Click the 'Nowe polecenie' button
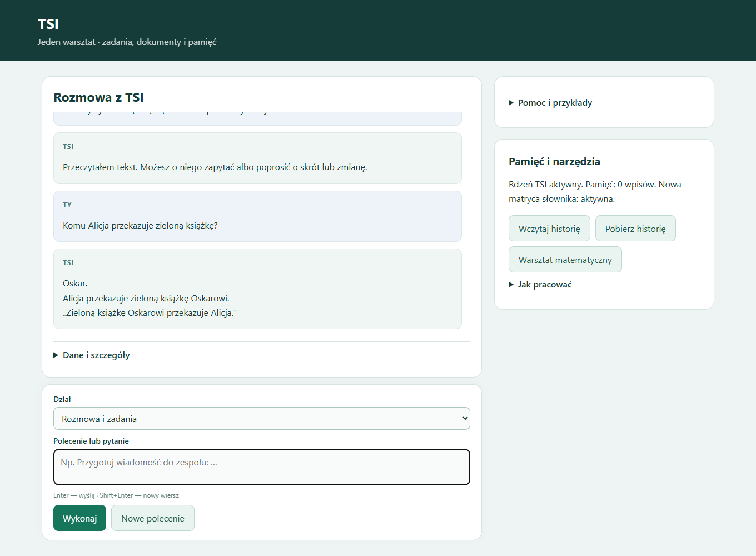The width and height of the screenshot is (756, 556). 153,518
